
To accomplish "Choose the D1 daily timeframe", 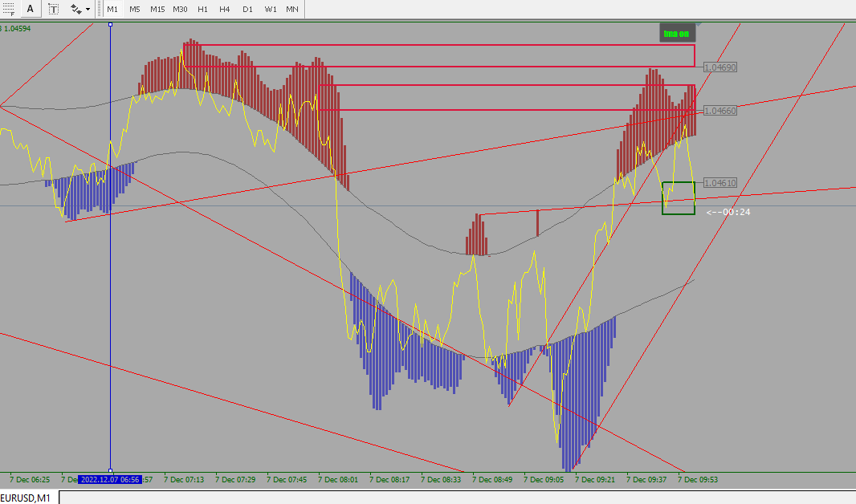I will (247, 9).
